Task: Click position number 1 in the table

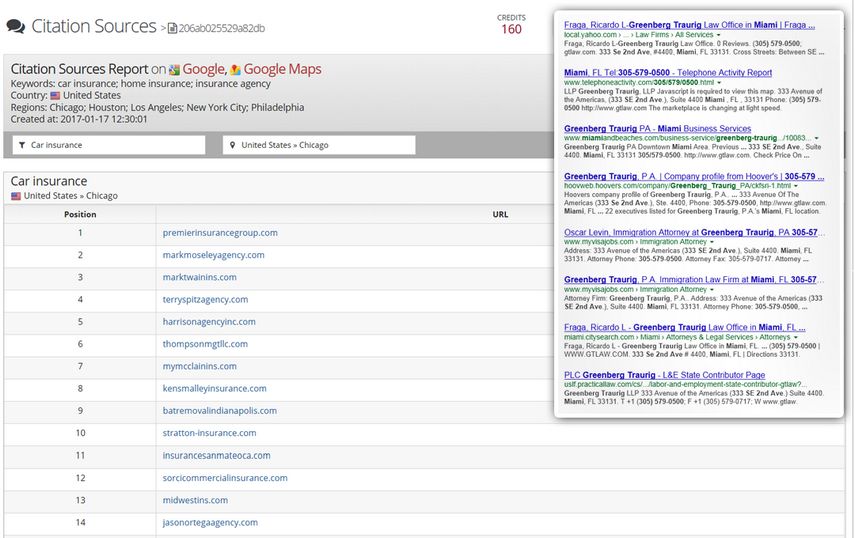Action: point(80,233)
